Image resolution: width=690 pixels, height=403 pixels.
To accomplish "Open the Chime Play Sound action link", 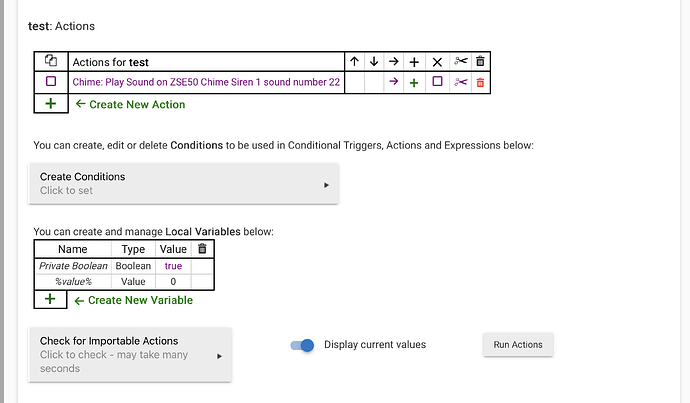I will 206,82.
